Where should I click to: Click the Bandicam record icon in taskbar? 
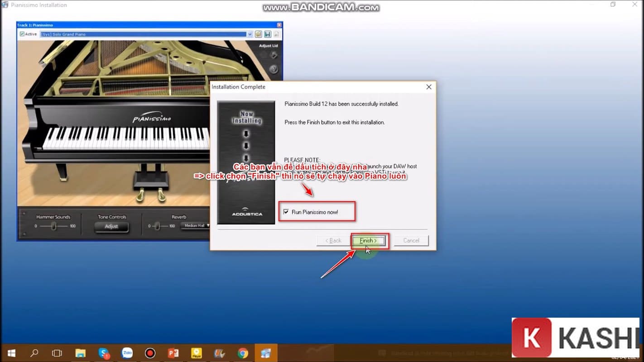coord(150,353)
